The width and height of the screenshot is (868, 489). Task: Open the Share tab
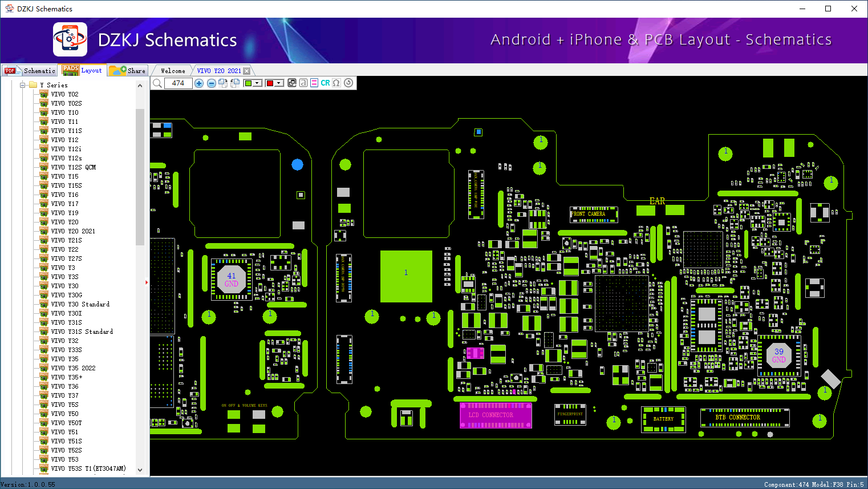pyautogui.click(x=128, y=71)
